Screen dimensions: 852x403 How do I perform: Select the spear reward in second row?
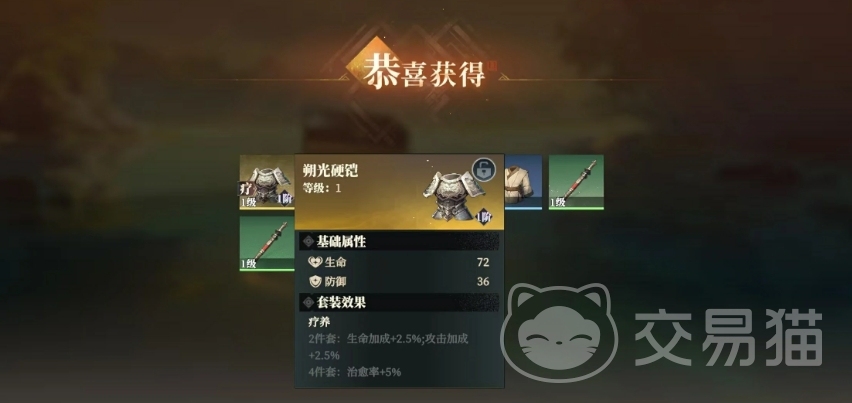point(267,243)
